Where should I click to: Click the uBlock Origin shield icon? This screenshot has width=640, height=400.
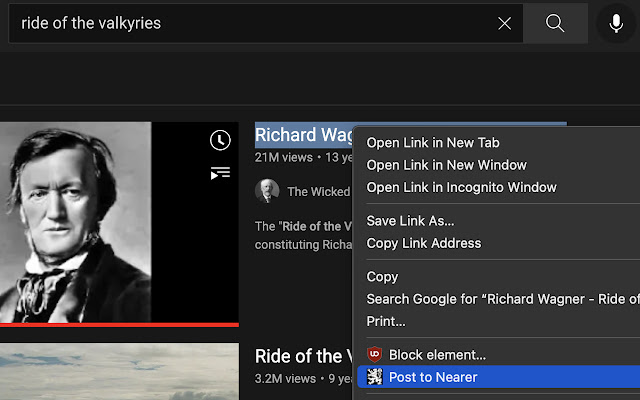coord(374,354)
